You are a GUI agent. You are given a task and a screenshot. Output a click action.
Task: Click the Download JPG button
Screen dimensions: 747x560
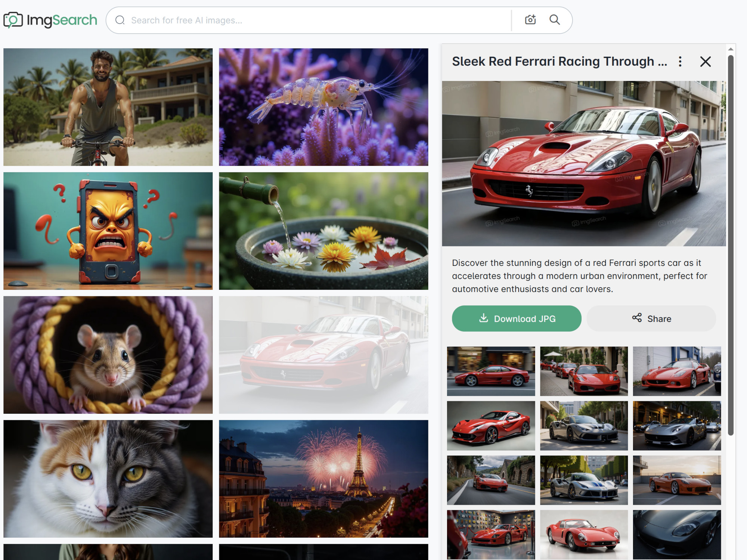[517, 318]
